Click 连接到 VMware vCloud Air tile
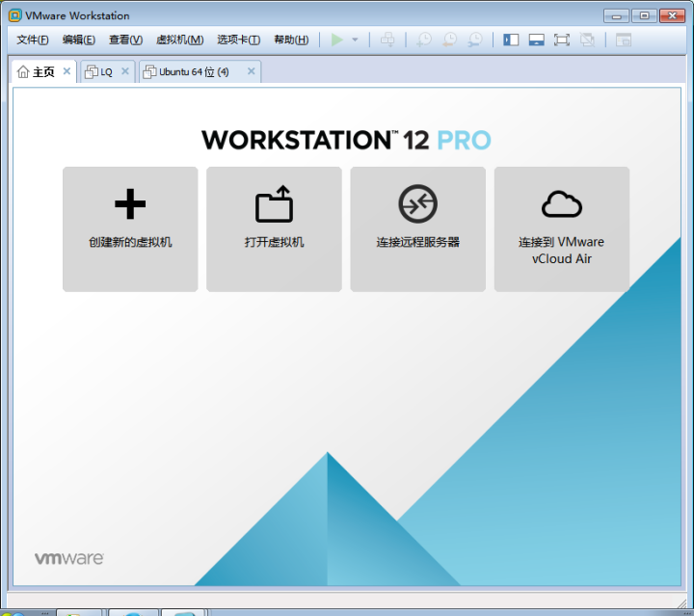 [562, 229]
